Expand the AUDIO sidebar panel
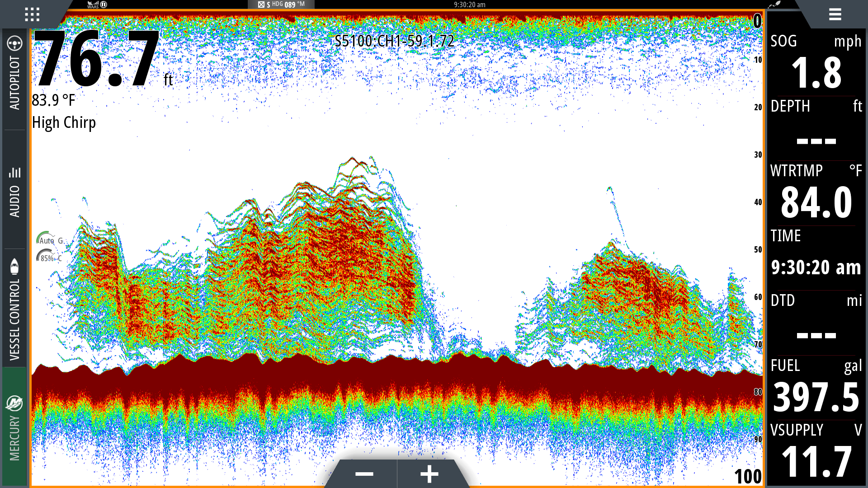The width and height of the screenshot is (868, 488). 14,201
